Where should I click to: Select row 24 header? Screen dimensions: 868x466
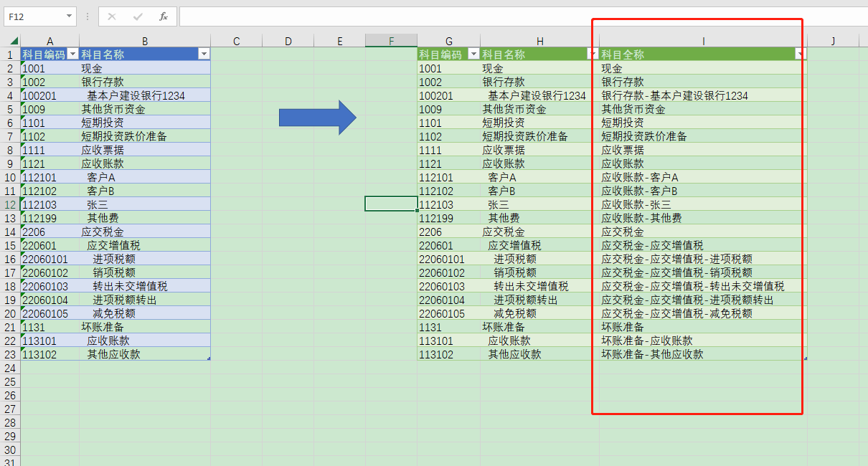(11, 368)
